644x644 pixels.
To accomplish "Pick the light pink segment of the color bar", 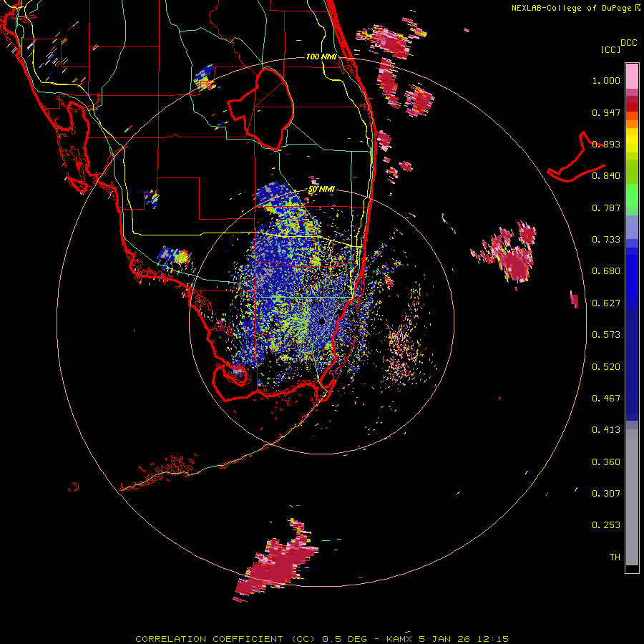I will (632, 77).
